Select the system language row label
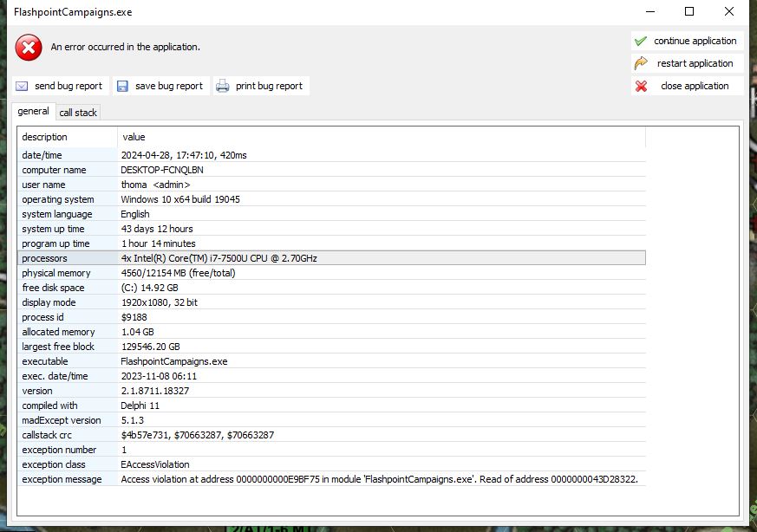 coord(57,214)
